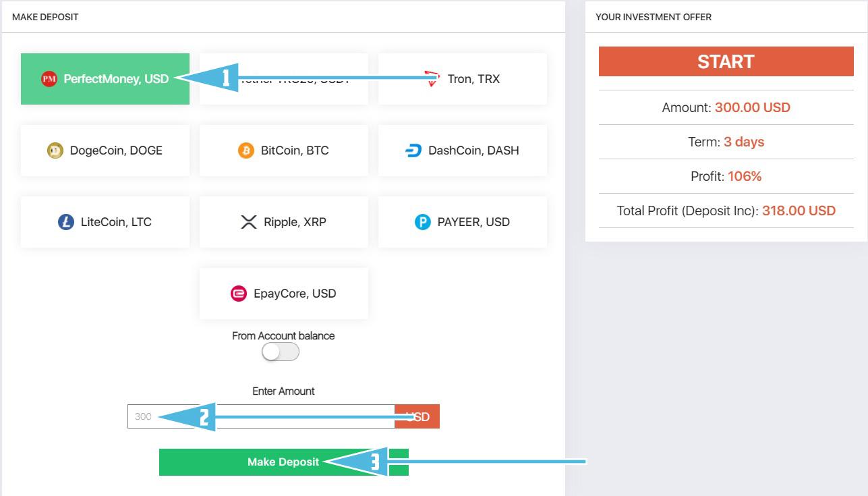This screenshot has width=868, height=496.
Task: Click the Ripple X logo icon
Action: click(x=249, y=222)
